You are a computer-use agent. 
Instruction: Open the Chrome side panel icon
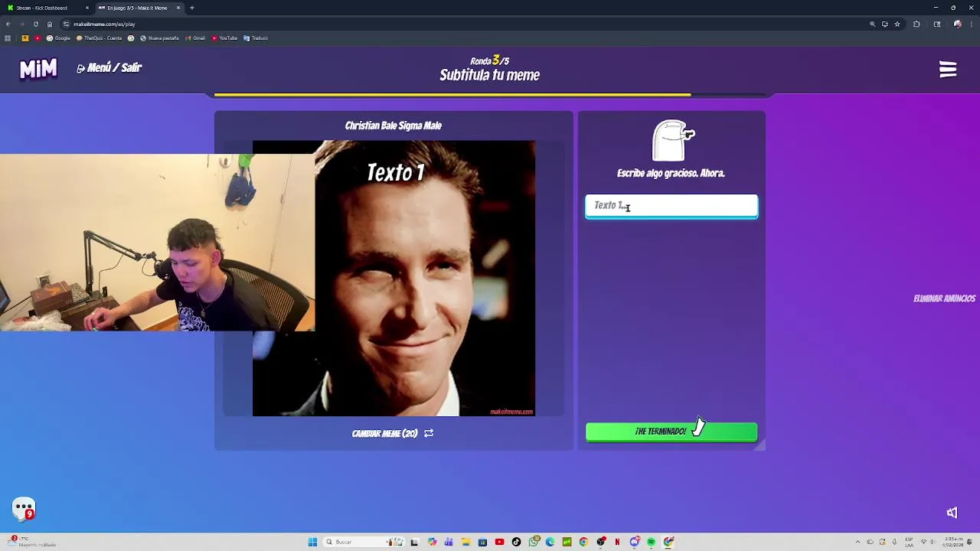(937, 24)
